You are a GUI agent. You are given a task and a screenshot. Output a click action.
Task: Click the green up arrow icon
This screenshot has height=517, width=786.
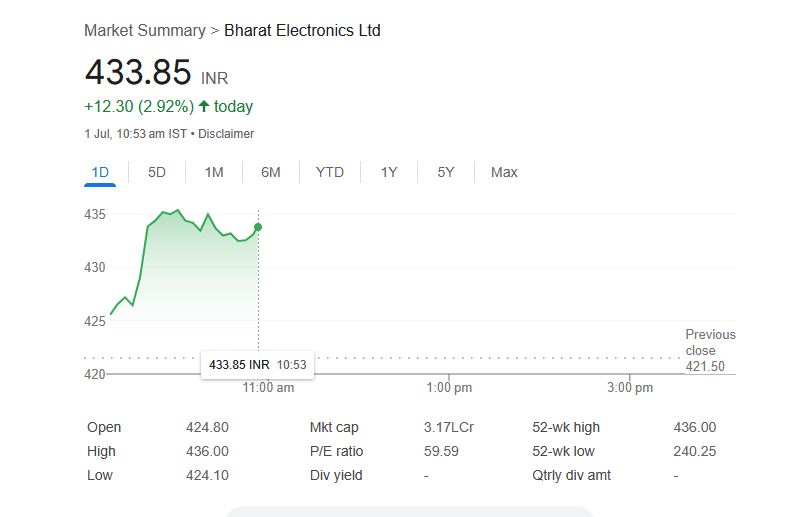click(x=204, y=106)
